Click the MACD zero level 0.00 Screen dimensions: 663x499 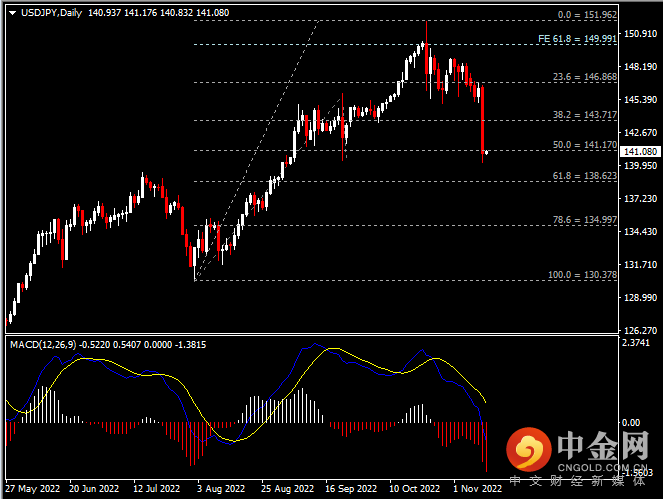(x=630, y=422)
